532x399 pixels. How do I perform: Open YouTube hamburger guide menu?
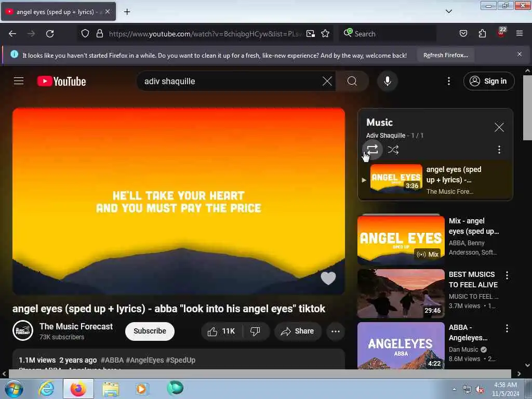tap(19, 81)
